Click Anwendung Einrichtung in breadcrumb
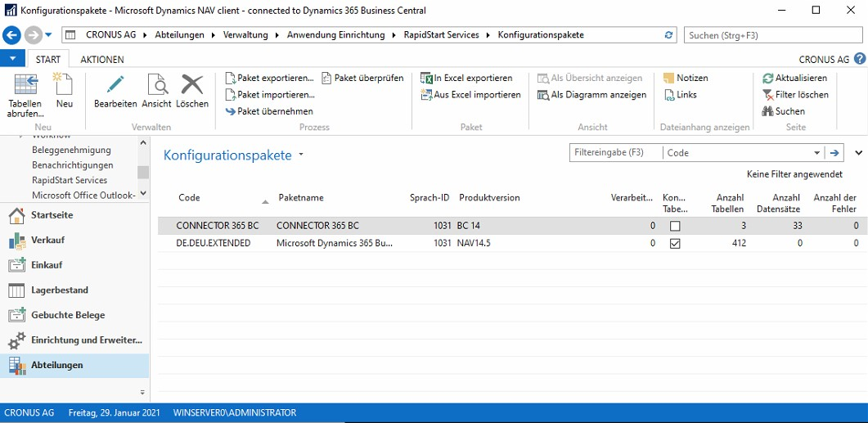This screenshot has width=868, height=423. 335,35
